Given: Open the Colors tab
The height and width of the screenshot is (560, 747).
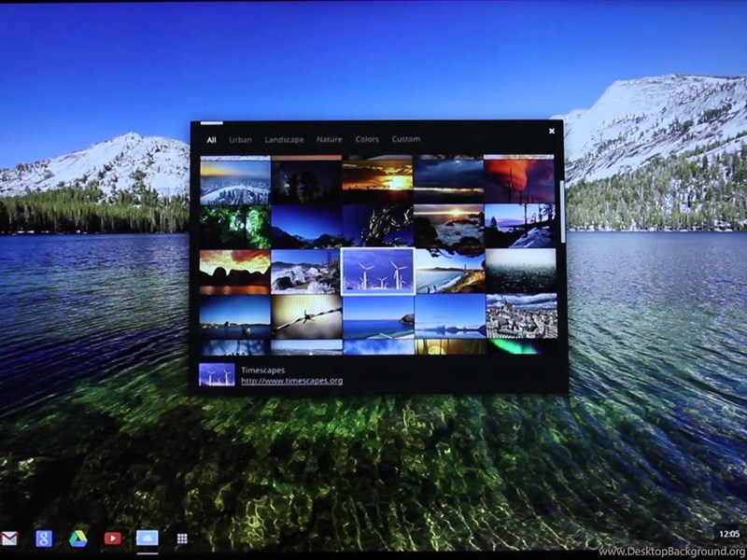Looking at the screenshot, I should coord(367,140).
